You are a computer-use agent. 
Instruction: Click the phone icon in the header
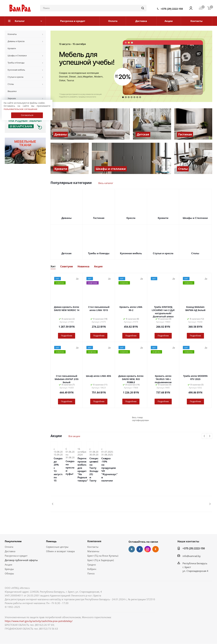click(158, 9)
